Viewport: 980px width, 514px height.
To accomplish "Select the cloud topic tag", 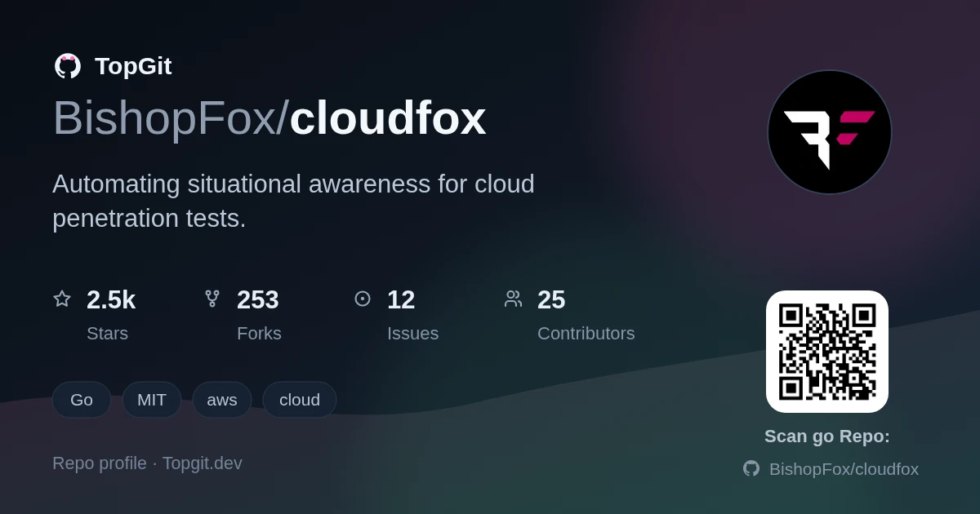I will pyautogui.click(x=300, y=400).
